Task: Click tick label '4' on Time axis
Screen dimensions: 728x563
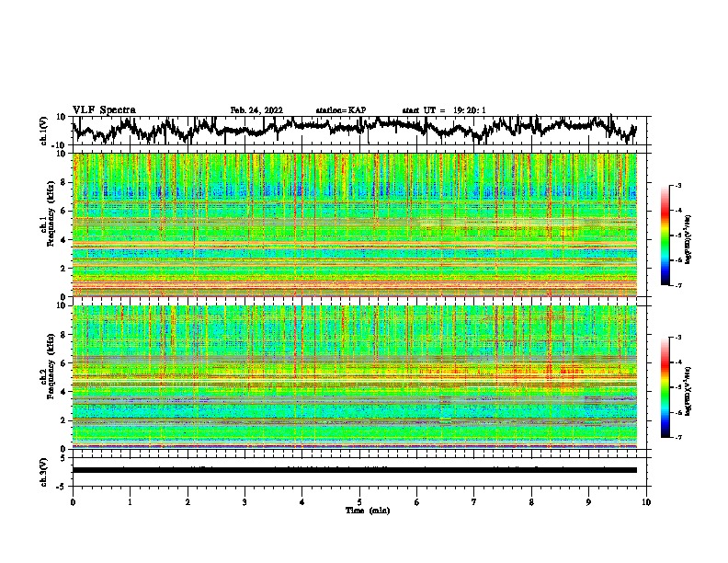Action: 302,502
